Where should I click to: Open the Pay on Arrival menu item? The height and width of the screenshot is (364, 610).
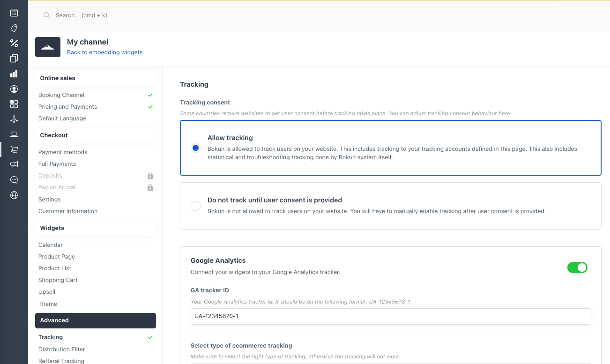(57, 187)
